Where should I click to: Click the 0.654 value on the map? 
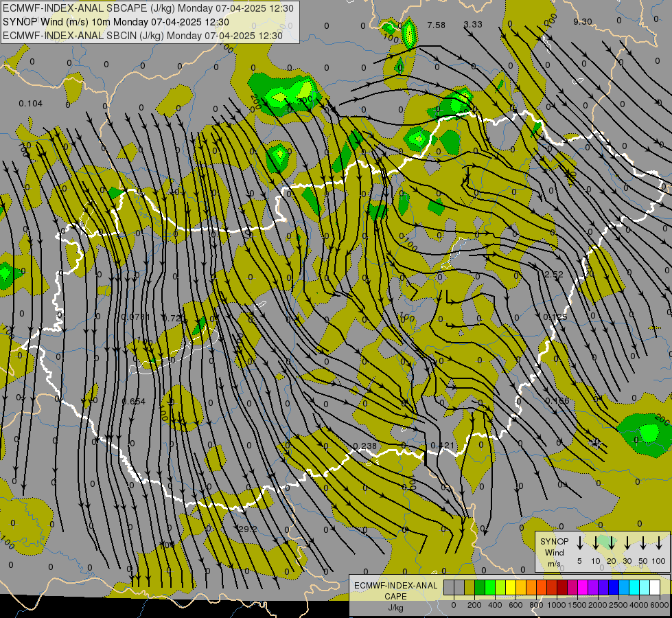tap(134, 402)
